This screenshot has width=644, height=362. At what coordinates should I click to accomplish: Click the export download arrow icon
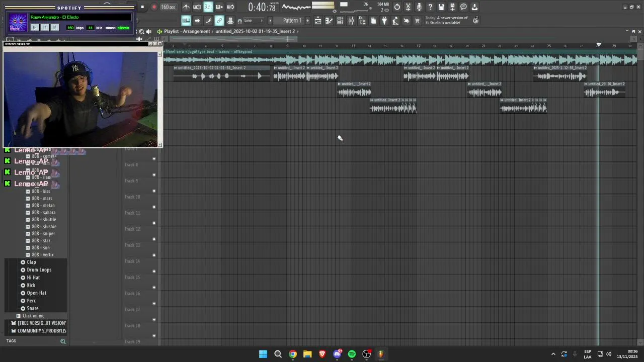pyautogui.click(x=474, y=7)
